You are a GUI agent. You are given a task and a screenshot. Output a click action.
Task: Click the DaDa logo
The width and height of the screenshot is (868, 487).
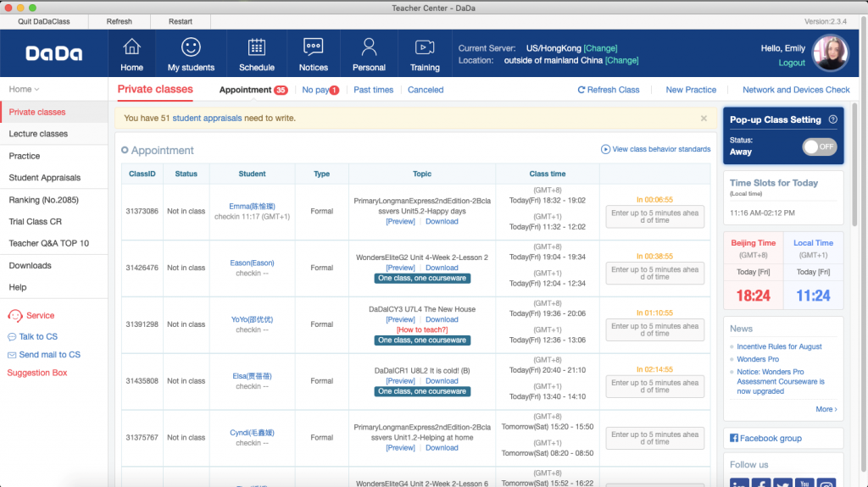point(53,53)
